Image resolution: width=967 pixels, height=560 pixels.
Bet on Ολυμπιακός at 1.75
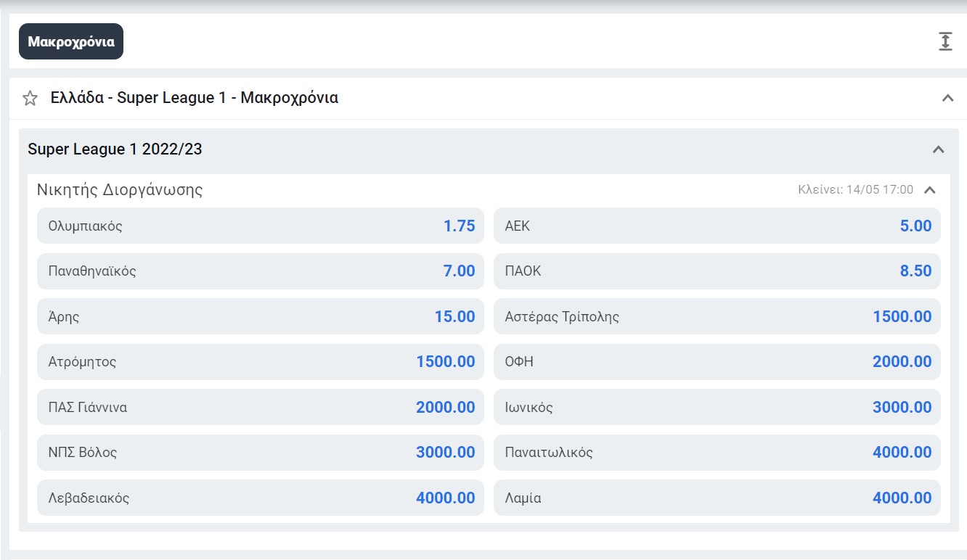(261, 226)
